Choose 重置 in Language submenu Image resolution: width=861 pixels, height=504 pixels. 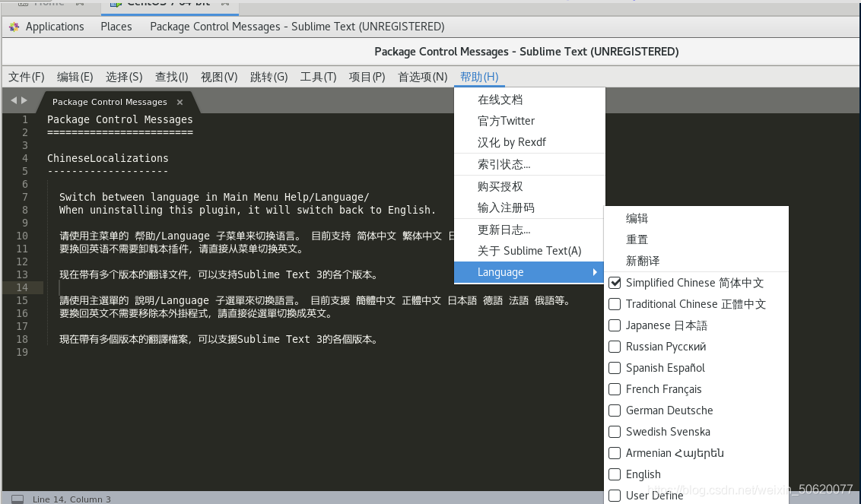[696, 240]
